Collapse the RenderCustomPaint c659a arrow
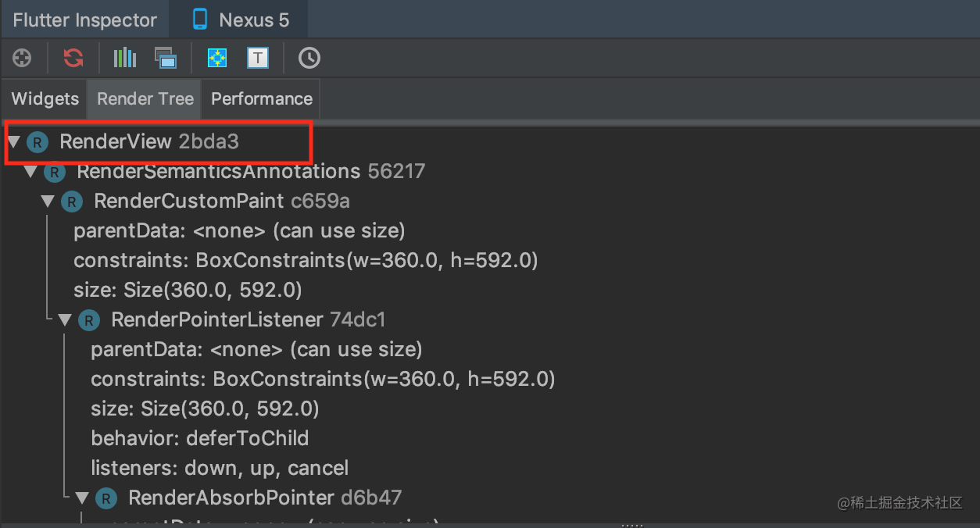The image size is (980, 528). pyautogui.click(x=48, y=202)
